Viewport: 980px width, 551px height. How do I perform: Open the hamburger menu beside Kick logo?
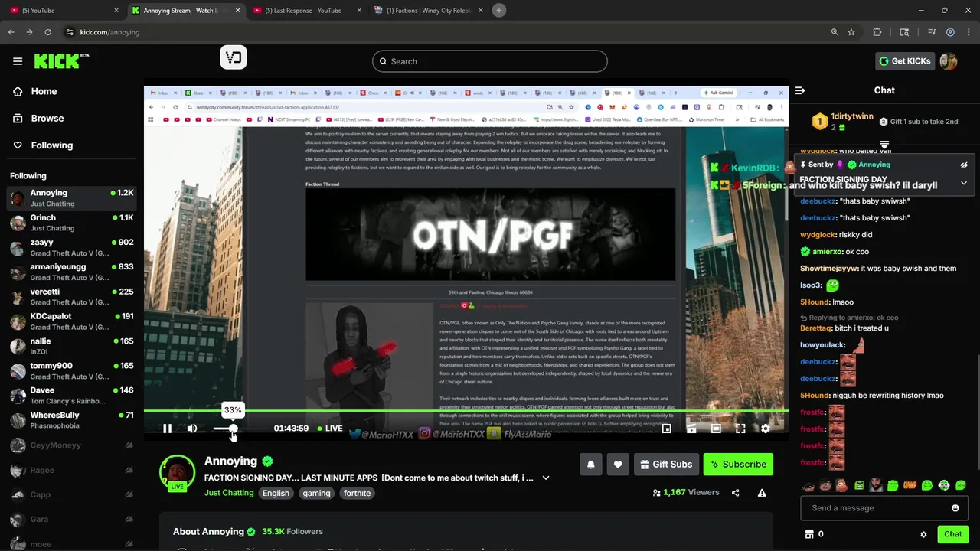click(18, 61)
